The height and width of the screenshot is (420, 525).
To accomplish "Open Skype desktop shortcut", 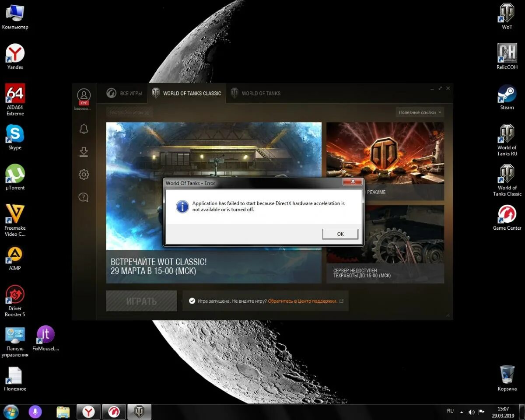I will point(15,137).
